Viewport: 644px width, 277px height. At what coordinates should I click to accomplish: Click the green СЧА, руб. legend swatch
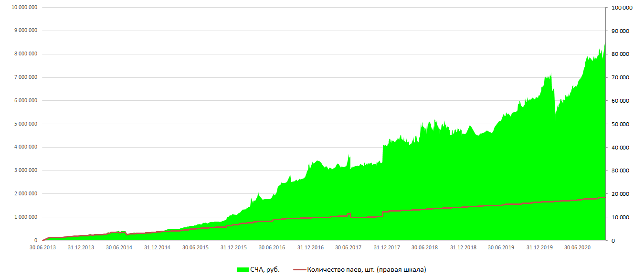(x=243, y=270)
